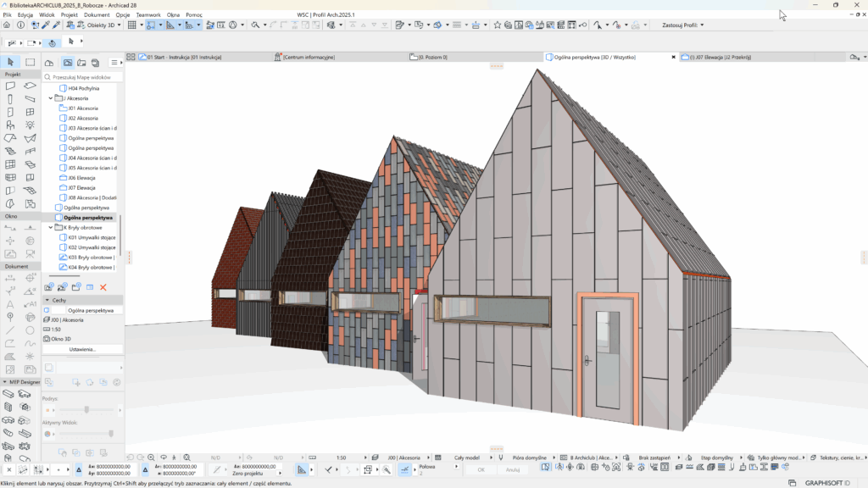Screen dimensions: 868x488
Task: Click the Home icon in toolbar
Action: 7,25
